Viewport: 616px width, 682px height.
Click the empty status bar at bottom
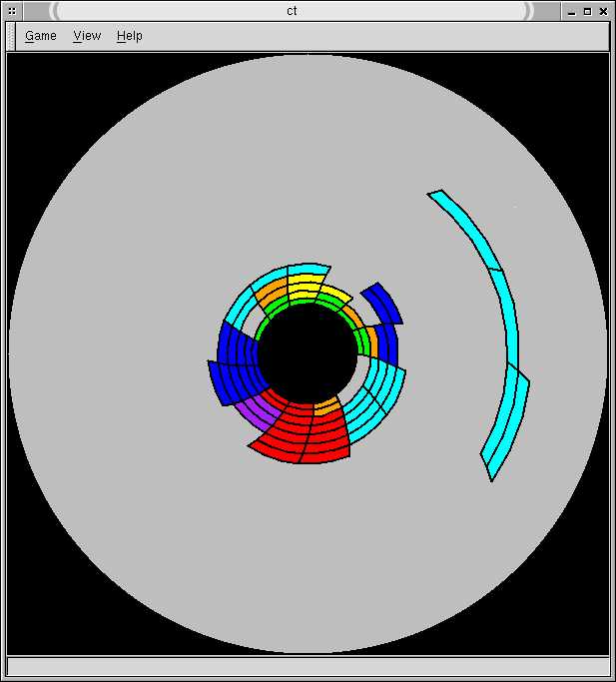tap(308, 666)
